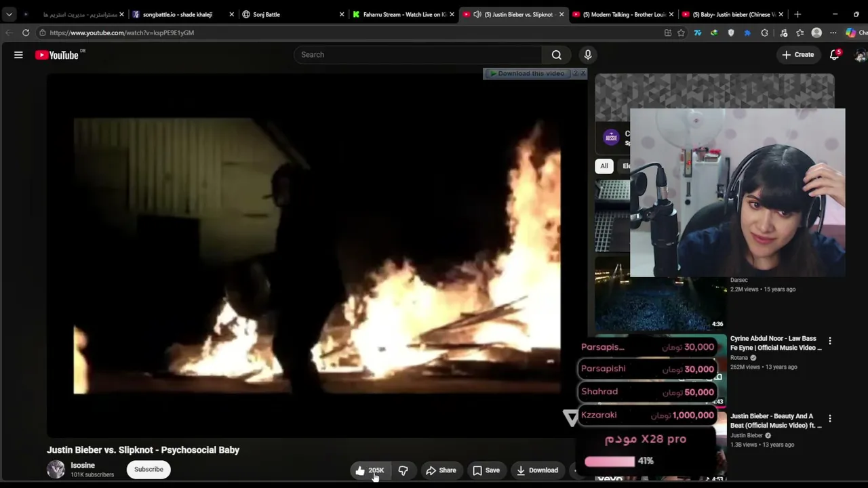Screen dimensions: 868x488
Task: Select the 'All' filter chip
Action: pyautogui.click(x=604, y=166)
